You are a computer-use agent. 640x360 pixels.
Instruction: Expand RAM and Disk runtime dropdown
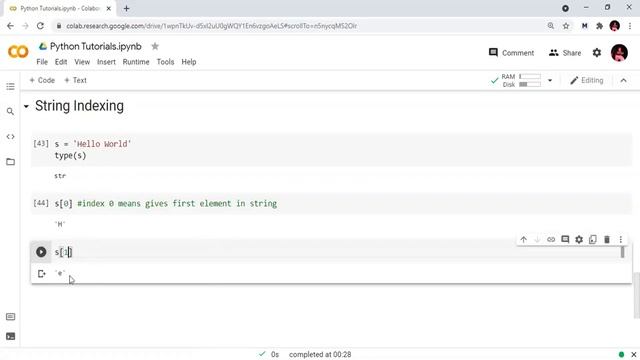pyautogui.click(x=550, y=80)
